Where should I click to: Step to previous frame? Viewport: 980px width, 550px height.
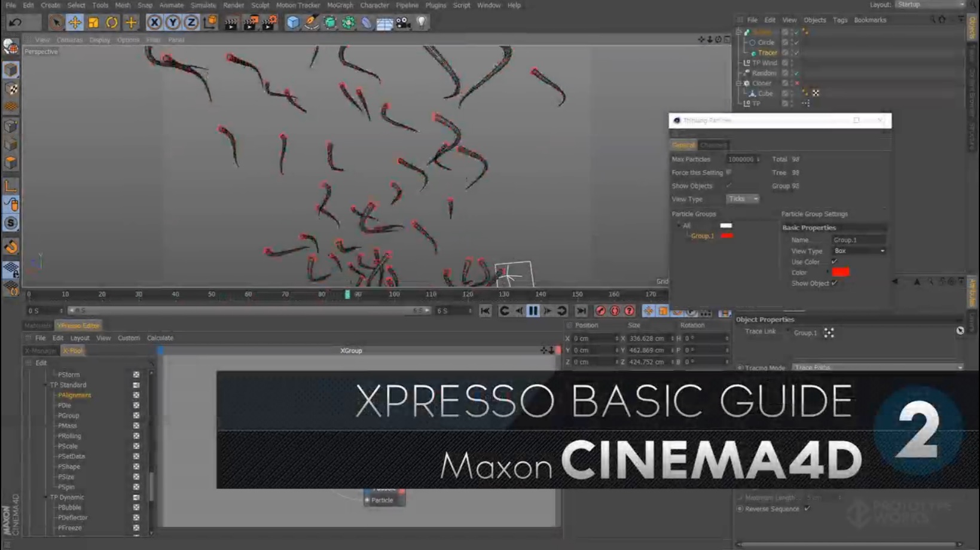(518, 311)
